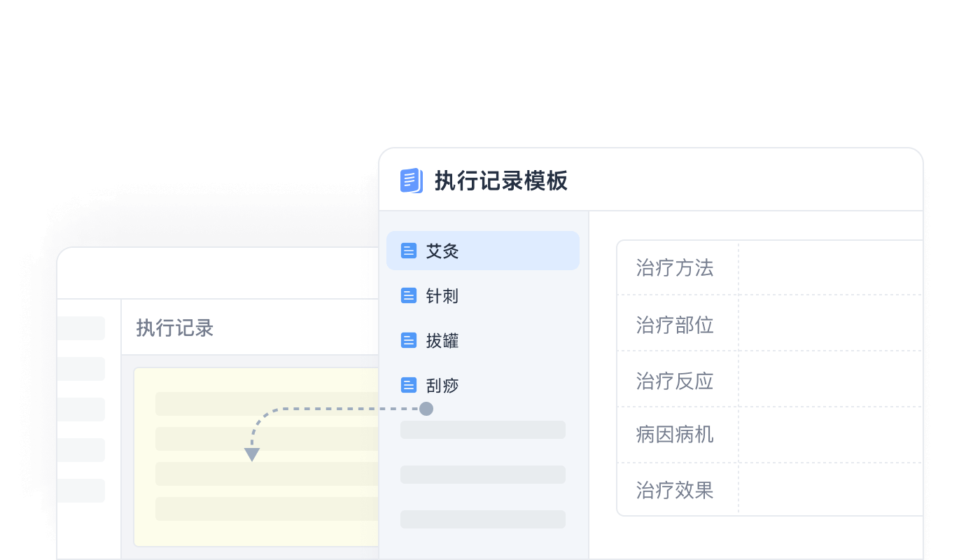The height and width of the screenshot is (560, 980).
Task: Click the 治疗反应 label cell
Action: 678,379
